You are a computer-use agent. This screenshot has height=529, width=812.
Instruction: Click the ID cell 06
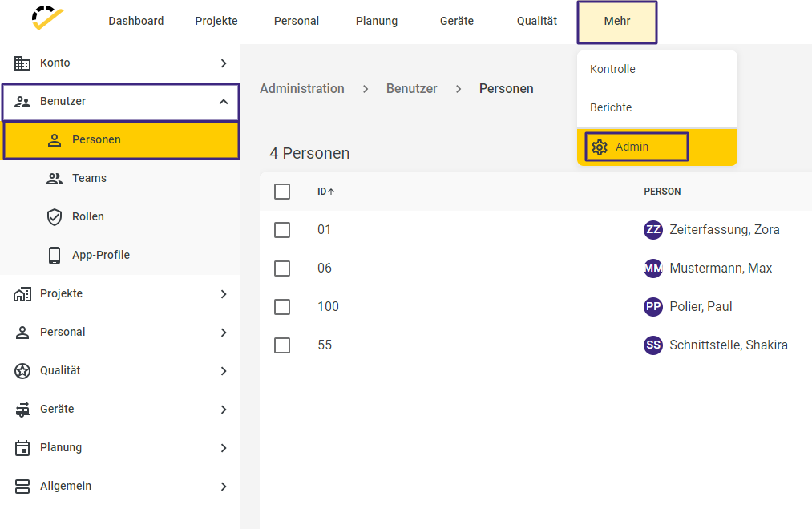tap(325, 269)
